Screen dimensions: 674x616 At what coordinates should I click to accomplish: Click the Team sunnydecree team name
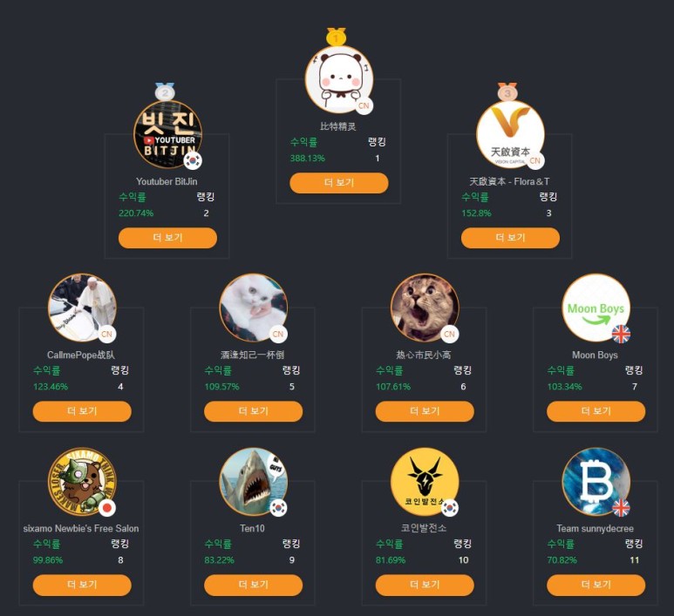[x=595, y=528]
